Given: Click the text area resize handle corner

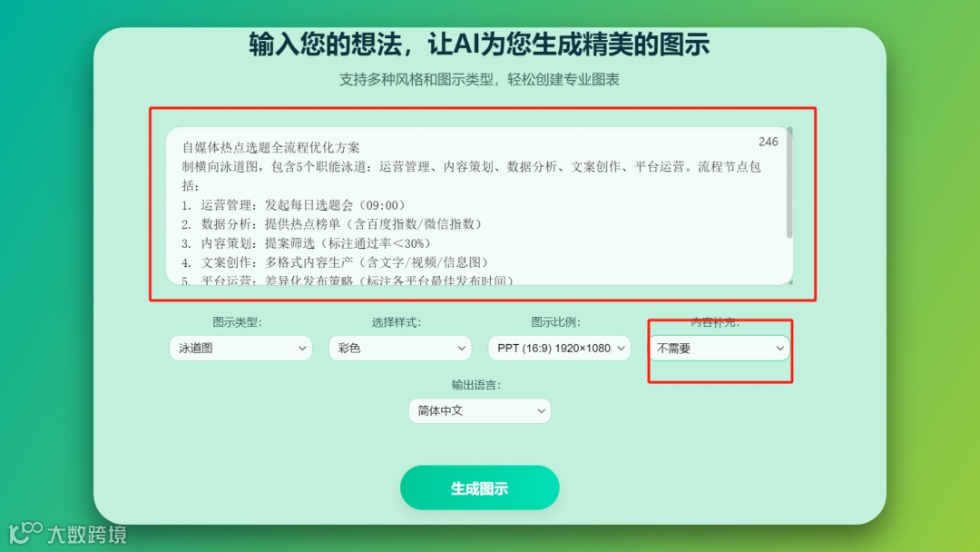Looking at the screenshot, I should 790,282.
